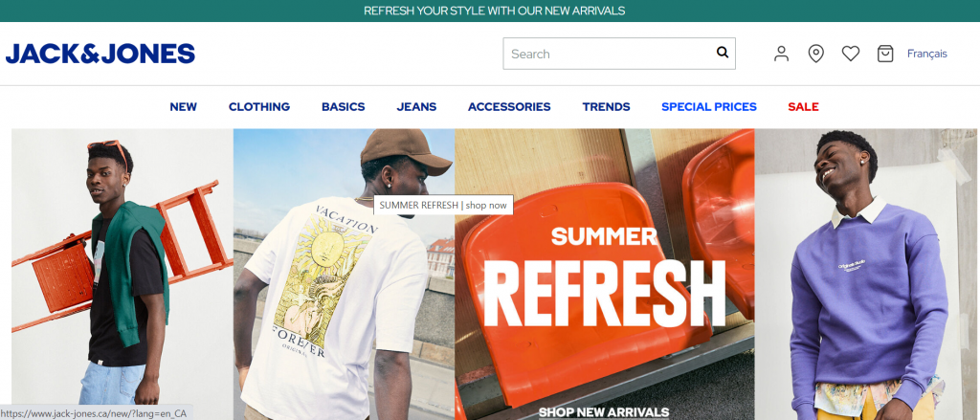Open the account profile icon

[x=781, y=54]
